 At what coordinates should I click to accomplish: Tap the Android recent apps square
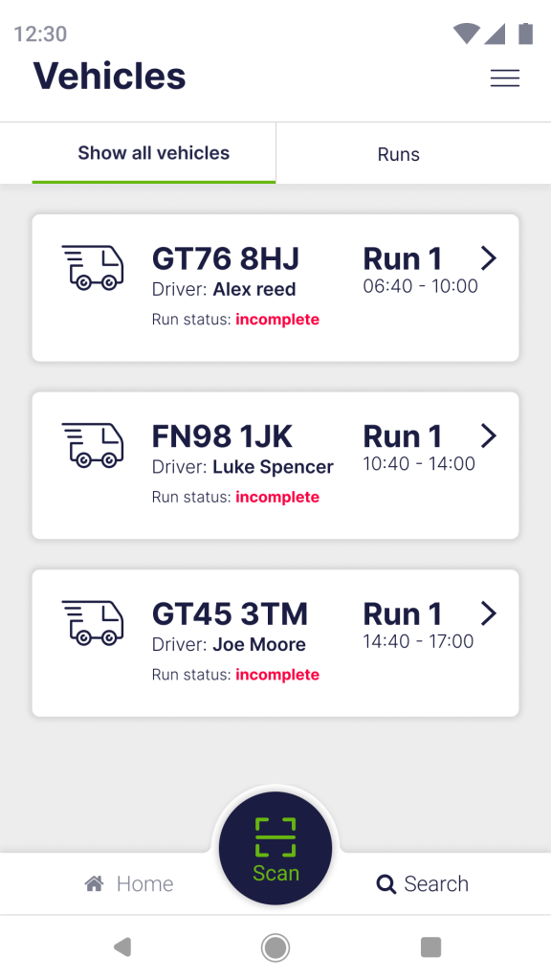(x=430, y=947)
